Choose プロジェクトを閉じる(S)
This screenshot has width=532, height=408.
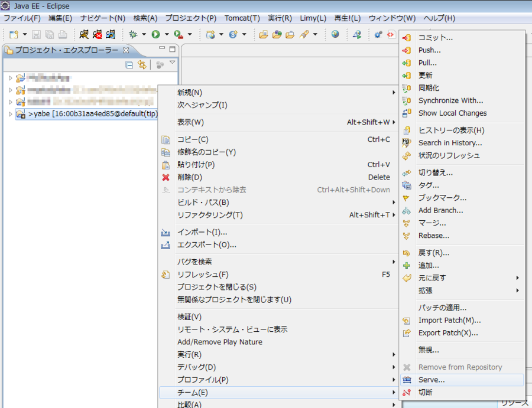[278, 287]
